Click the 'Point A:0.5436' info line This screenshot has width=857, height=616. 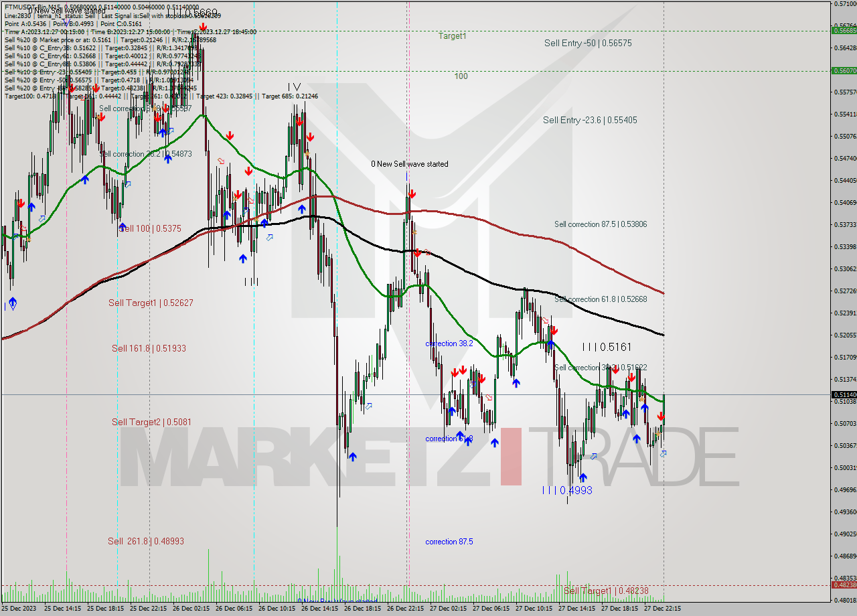point(73,23)
